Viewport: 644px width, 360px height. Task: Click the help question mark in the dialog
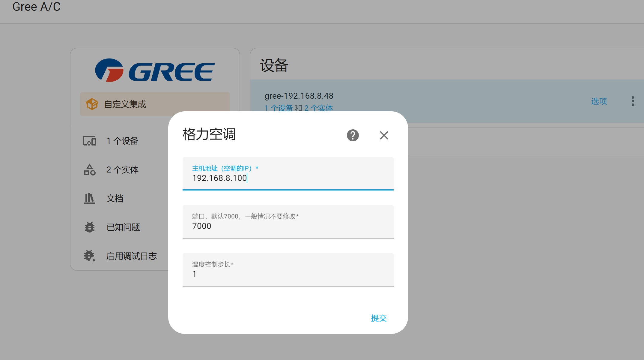point(353,135)
